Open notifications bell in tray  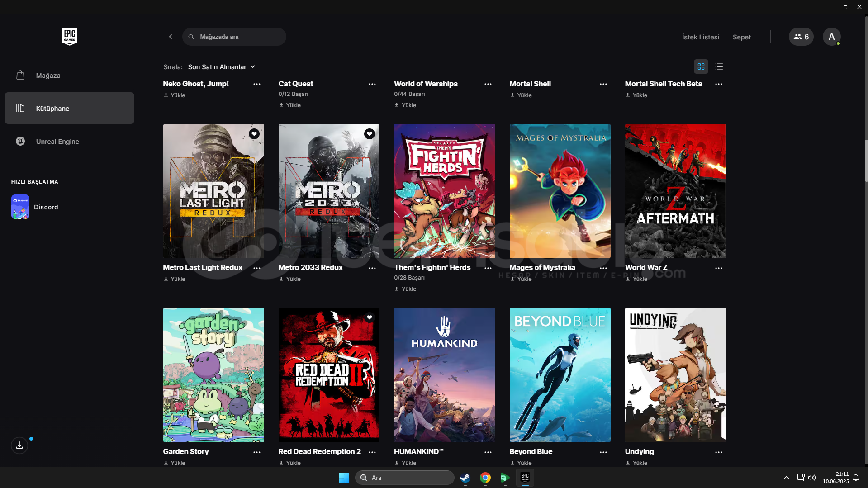(856, 478)
